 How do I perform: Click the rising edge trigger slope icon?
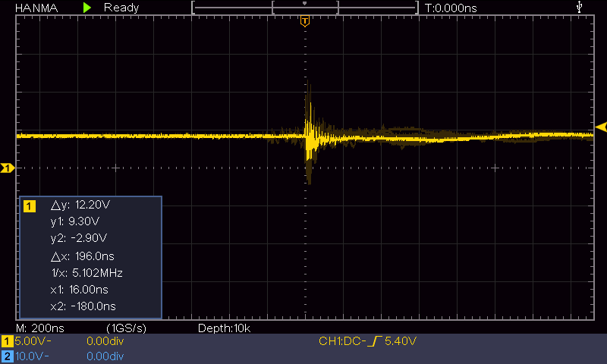pyautogui.click(x=374, y=342)
